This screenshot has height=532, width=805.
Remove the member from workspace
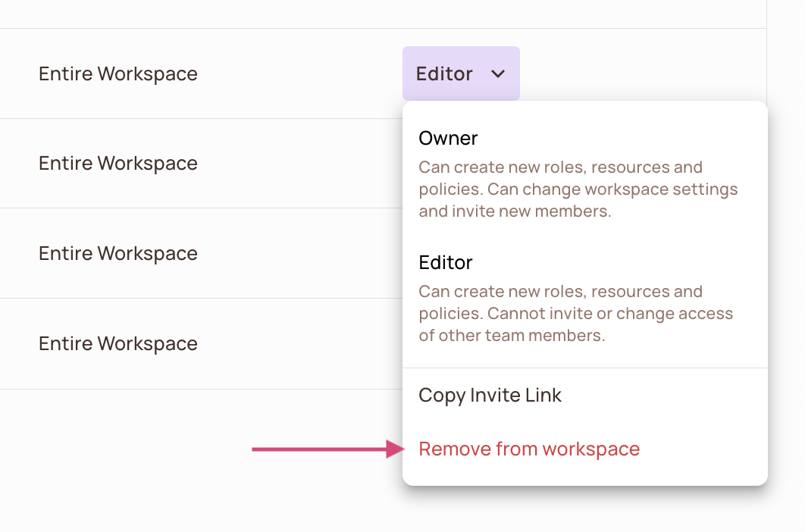pyautogui.click(x=529, y=449)
